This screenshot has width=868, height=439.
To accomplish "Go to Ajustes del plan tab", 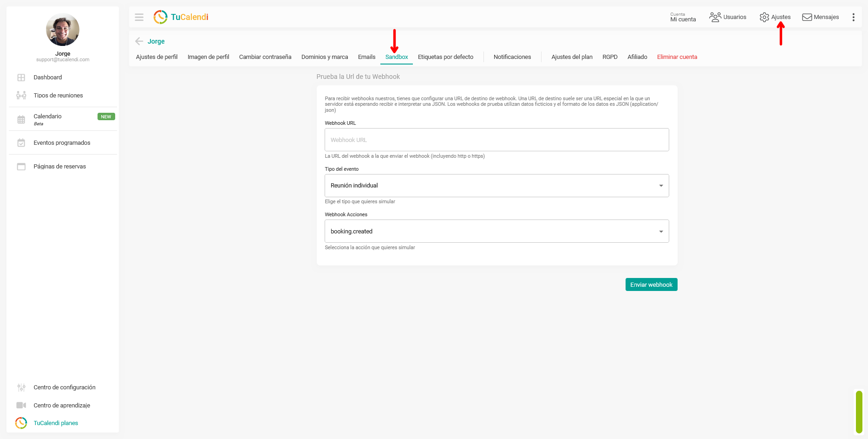I will pos(572,57).
